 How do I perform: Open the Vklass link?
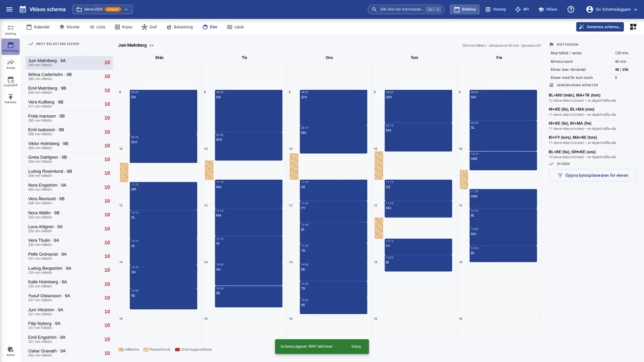547,9
